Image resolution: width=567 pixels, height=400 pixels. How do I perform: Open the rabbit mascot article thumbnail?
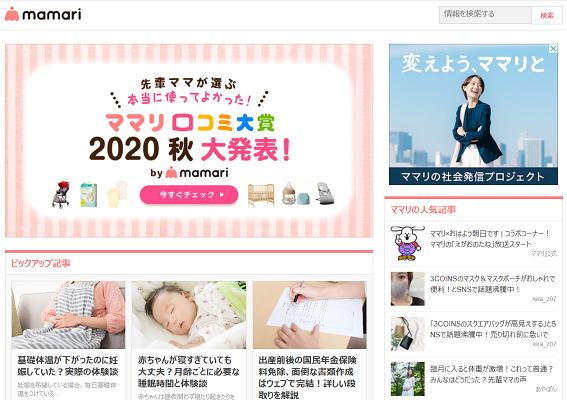pyautogui.click(x=408, y=243)
